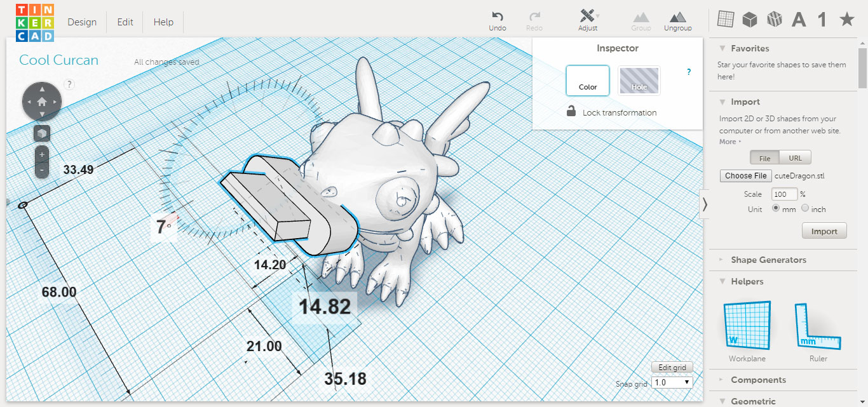Click the Inspector help question mark

(689, 72)
